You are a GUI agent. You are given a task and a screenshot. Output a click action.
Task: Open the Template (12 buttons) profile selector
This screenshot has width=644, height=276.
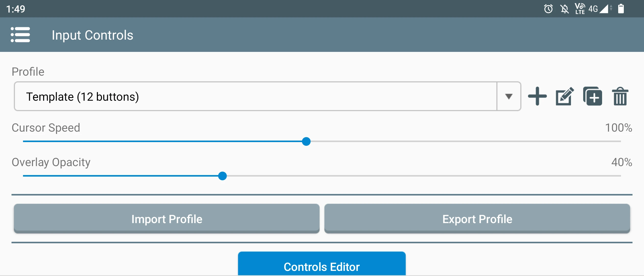click(255, 96)
